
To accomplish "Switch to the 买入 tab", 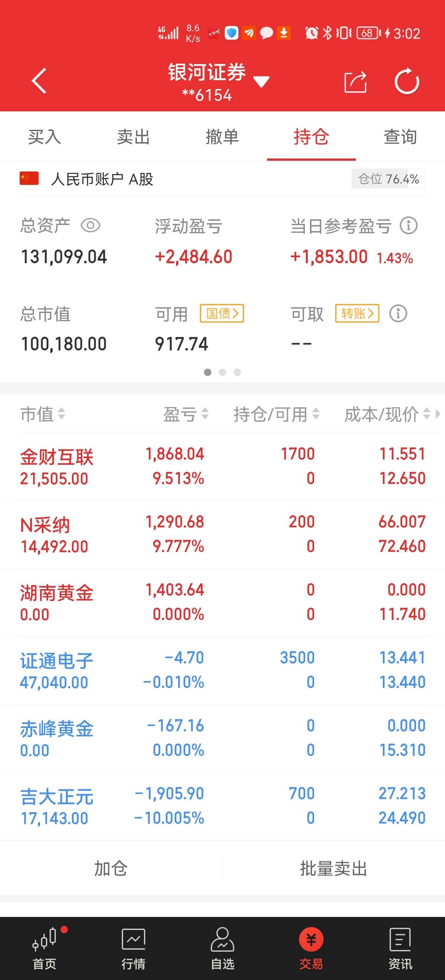I will pos(44,137).
